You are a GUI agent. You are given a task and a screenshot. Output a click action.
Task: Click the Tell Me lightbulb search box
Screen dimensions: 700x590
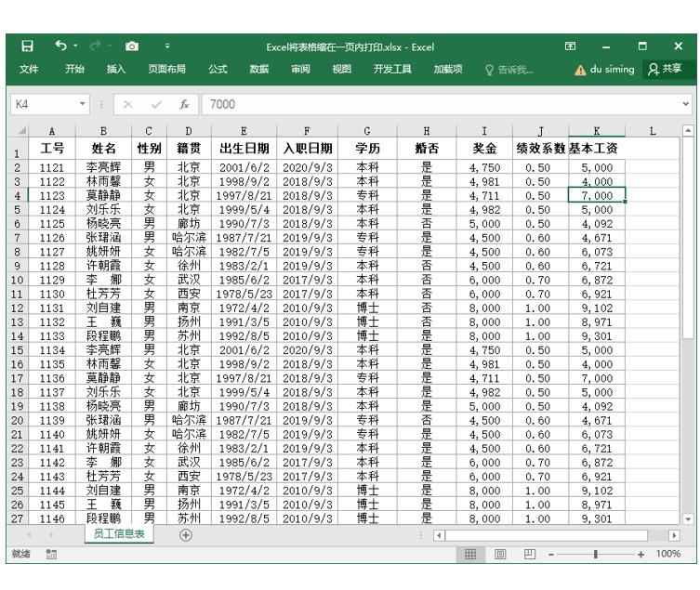point(509,70)
